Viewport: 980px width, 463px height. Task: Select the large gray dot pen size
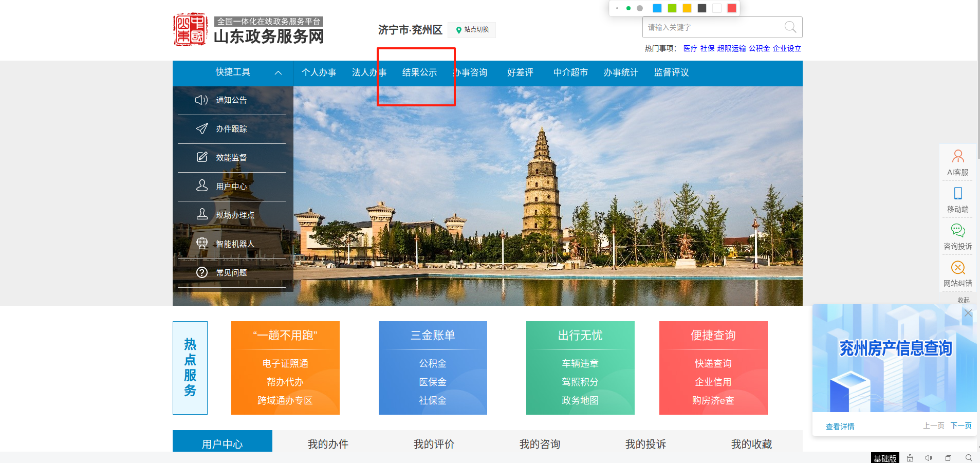[640, 8]
